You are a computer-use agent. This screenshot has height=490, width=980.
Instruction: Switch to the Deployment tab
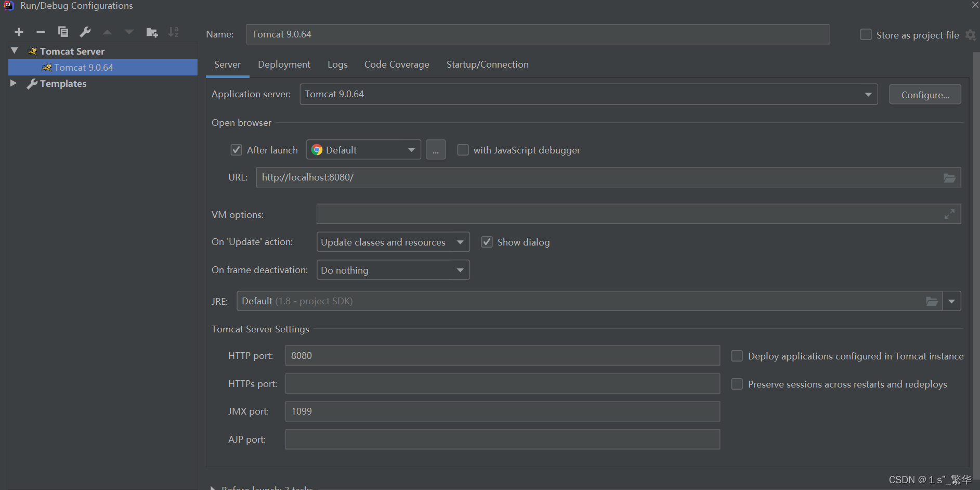coord(284,65)
